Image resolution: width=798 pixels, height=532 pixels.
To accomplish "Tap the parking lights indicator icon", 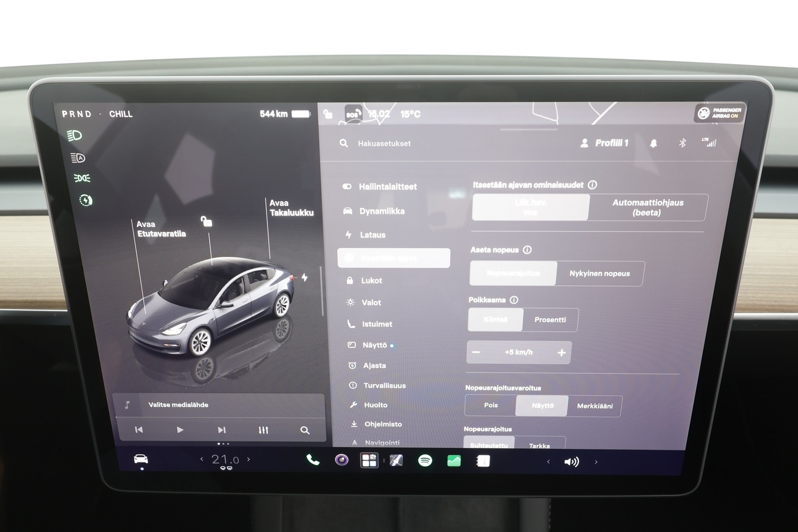I will coord(82,178).
